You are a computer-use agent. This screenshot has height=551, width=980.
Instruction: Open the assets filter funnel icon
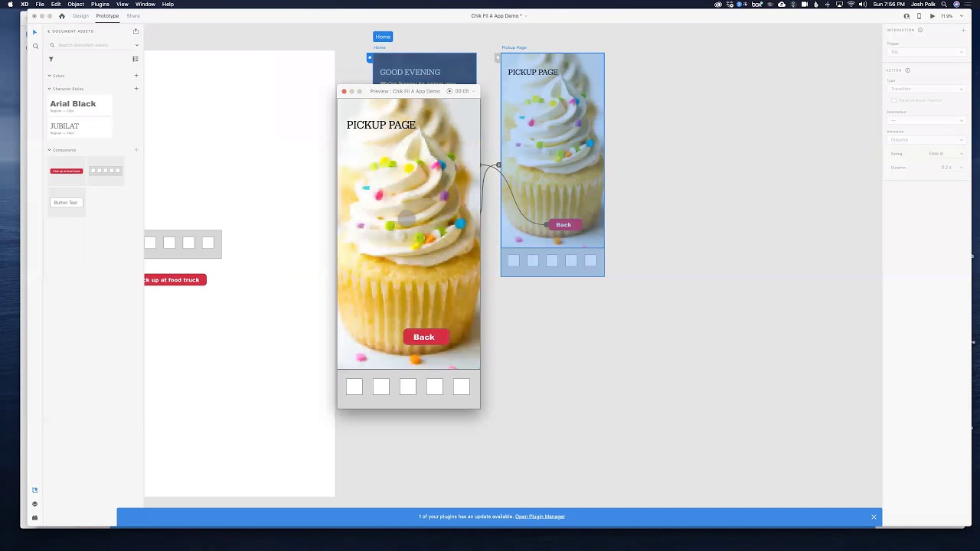pos(51,59)
